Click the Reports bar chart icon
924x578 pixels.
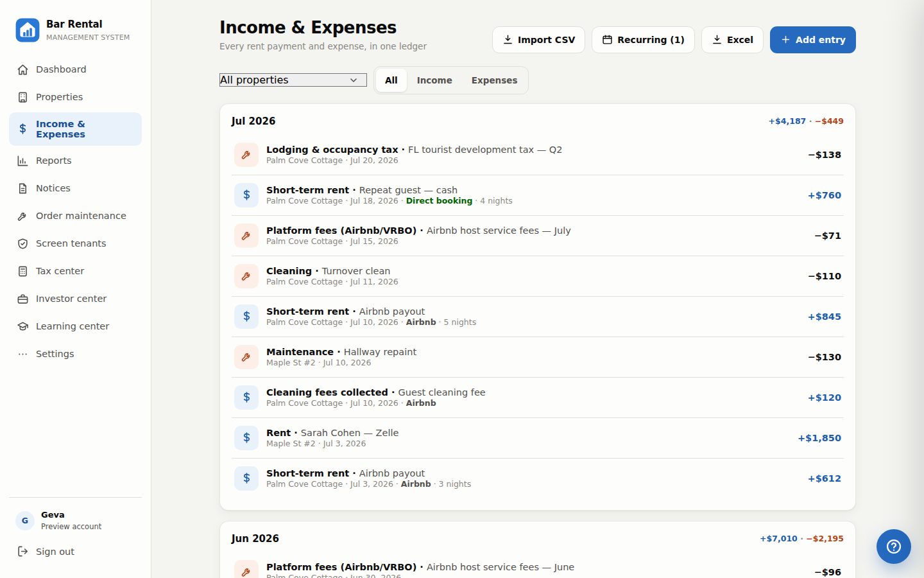coord(22,161)
